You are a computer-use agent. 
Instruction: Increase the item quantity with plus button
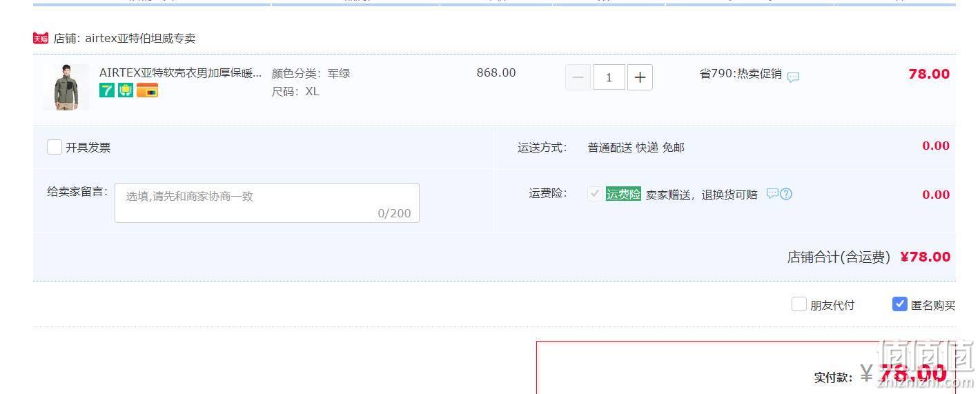click(x=640, y=77)
